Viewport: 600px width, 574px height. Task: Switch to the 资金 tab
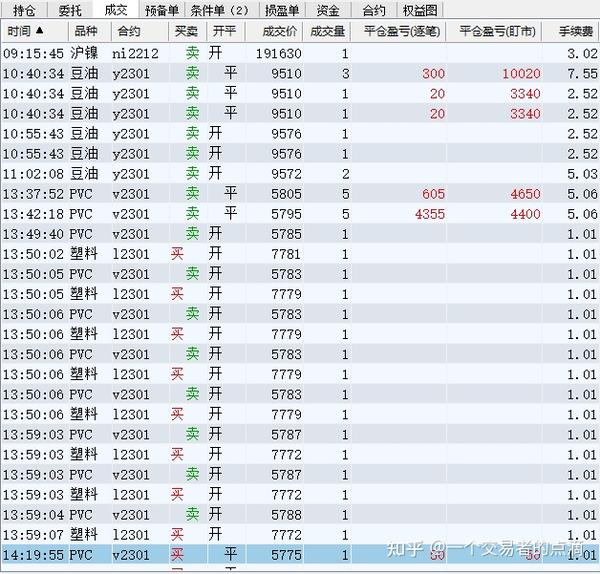(x=328, y=9)
